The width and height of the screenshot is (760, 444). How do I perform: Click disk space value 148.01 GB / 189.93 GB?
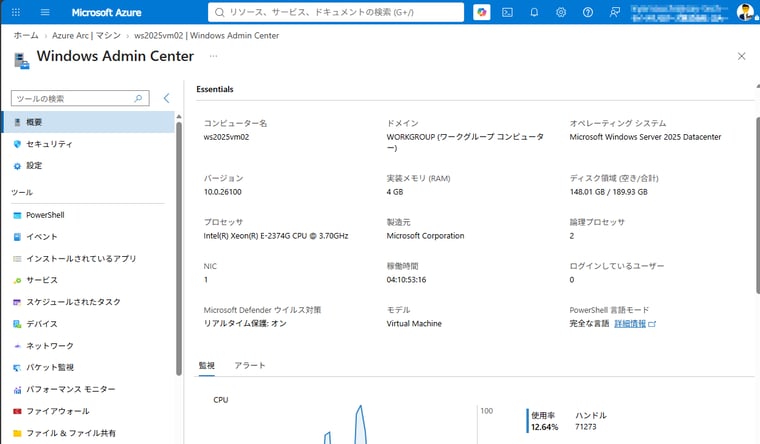coord(609,192)
